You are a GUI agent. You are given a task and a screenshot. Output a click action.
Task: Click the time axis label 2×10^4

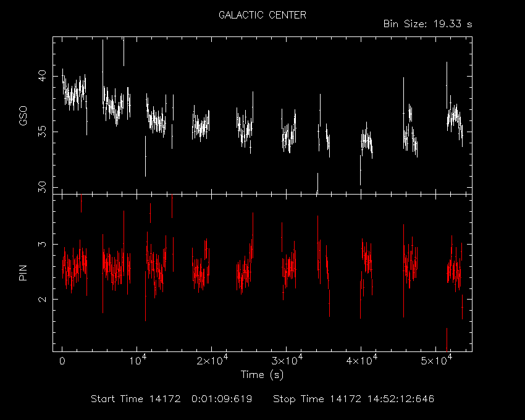tap(212, 360)
